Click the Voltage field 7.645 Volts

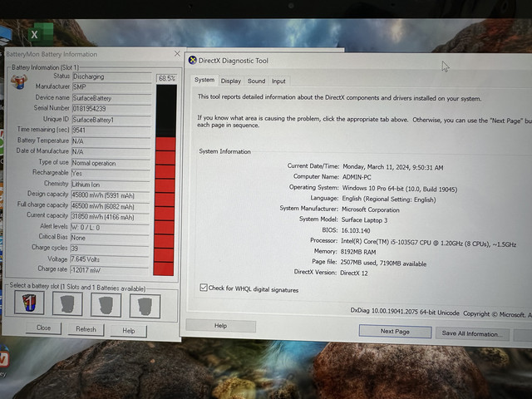pyautogui.click(x=109, y=259)
